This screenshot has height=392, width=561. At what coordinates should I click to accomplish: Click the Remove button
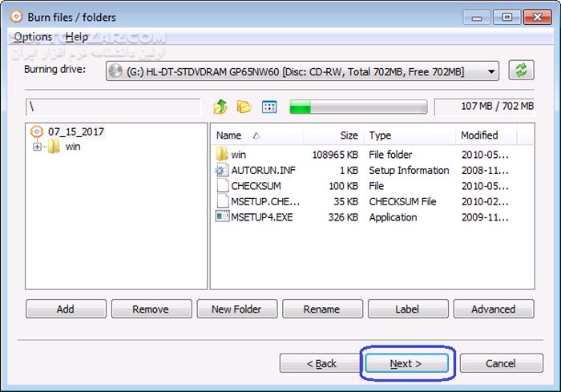(151, 309)
